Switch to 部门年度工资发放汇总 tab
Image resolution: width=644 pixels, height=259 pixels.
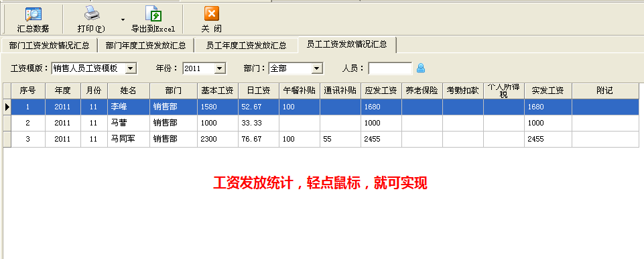point(146,45)
